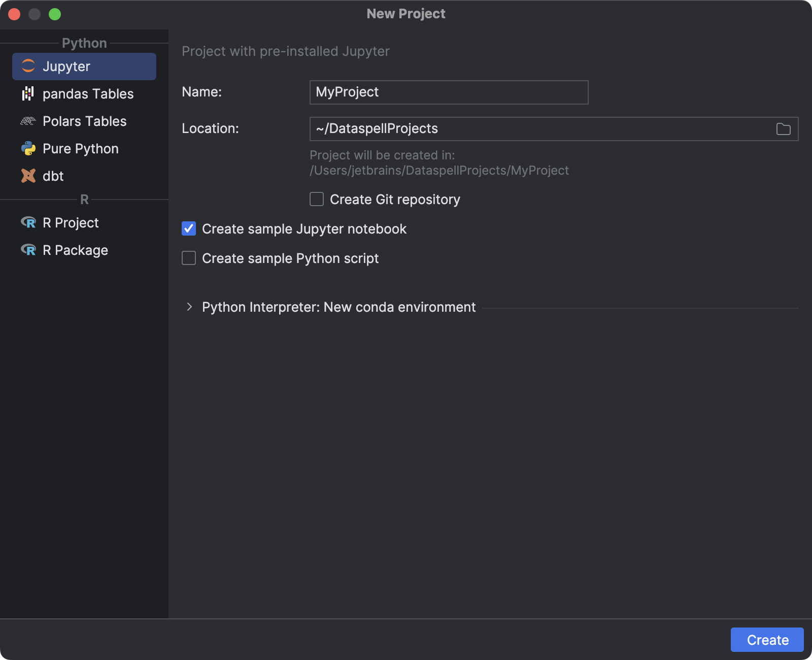Click the Polars Tables icon

pyautogui.click(x=28, y=121)
